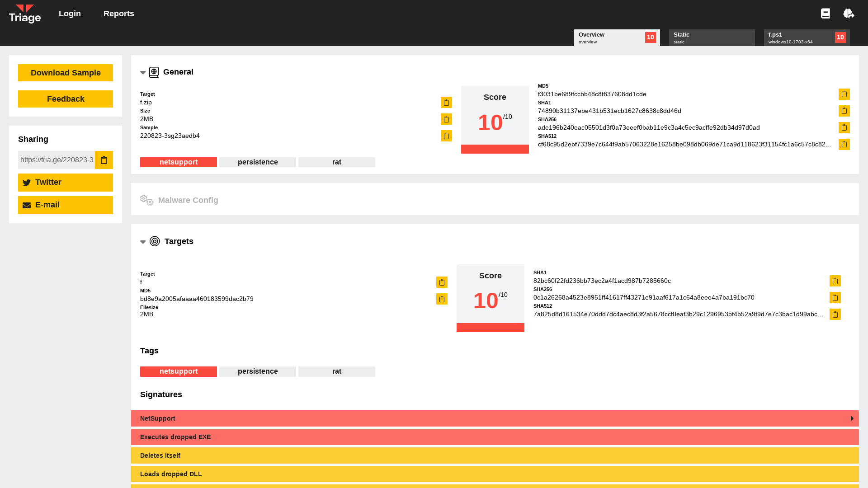Expand the NetSupport signature row
Viewport: 868px width, 488px height.
(852, 418)
